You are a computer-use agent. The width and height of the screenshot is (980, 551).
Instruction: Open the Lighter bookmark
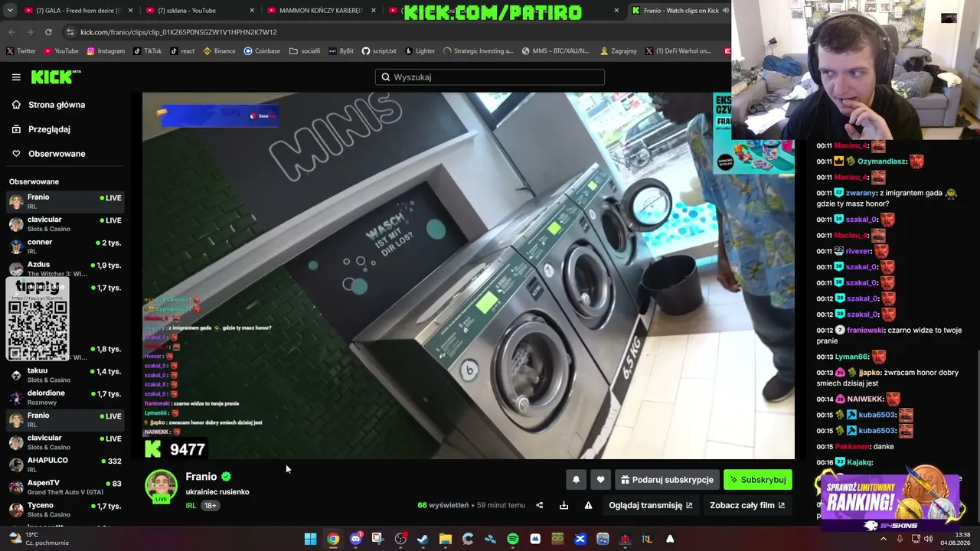tap(420, 51)
